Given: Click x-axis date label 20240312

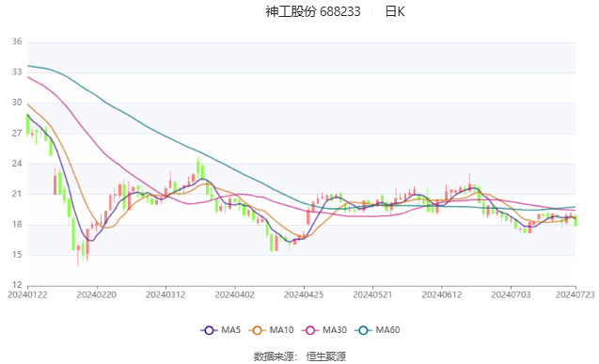Looking at the screenshot, I should click(x=166, y=294).
